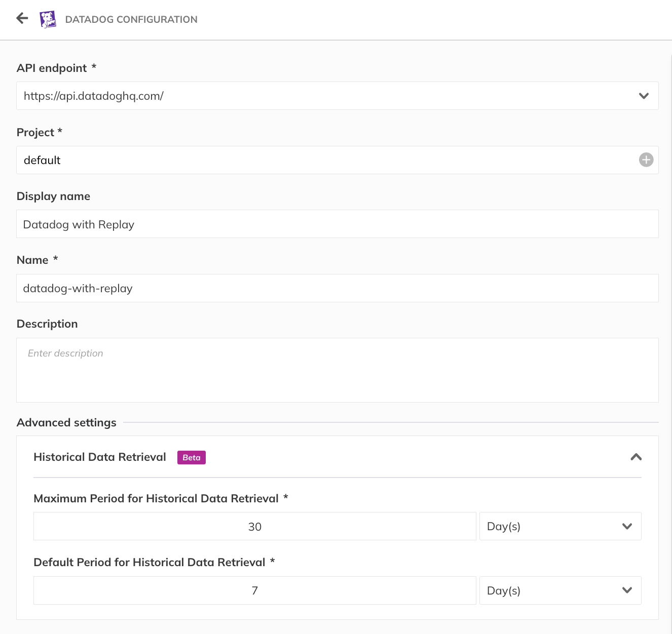Open the API endpoint dropdown
The width and height of the screenshot is (672, 634).
click(644, 96)
